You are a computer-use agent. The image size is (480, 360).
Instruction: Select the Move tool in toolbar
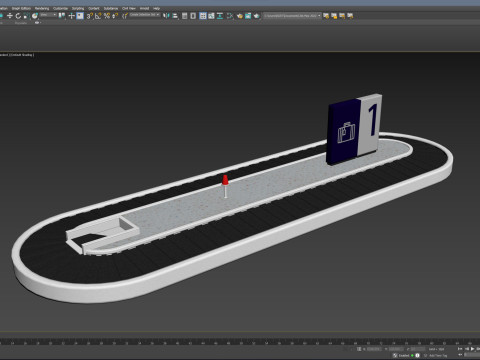tap(10, 16)
